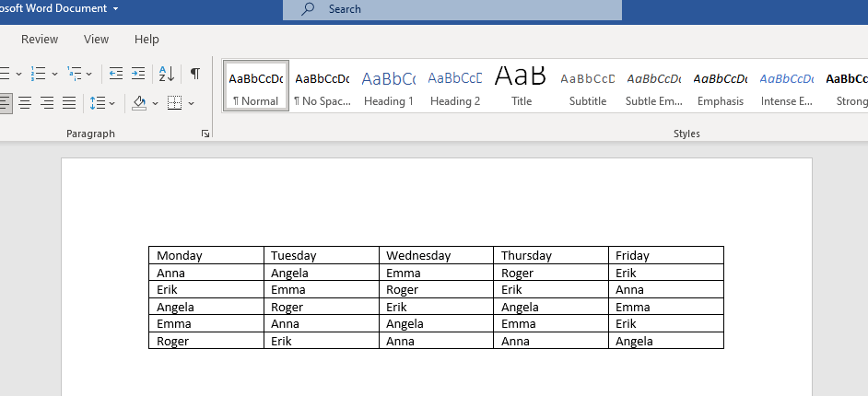Viewport: 868px width, 396px height.
Task: Open the Review tab
Action: pos(40,40)
